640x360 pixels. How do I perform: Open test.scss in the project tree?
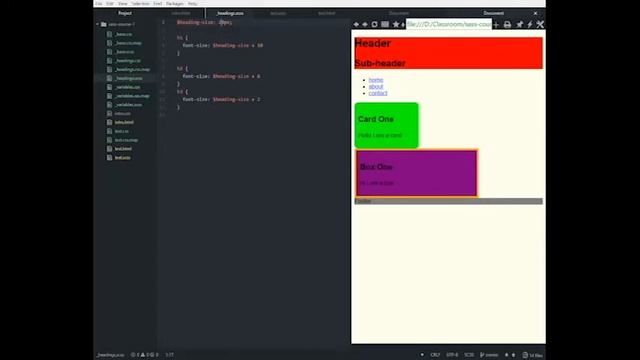(x=122, y=158)
